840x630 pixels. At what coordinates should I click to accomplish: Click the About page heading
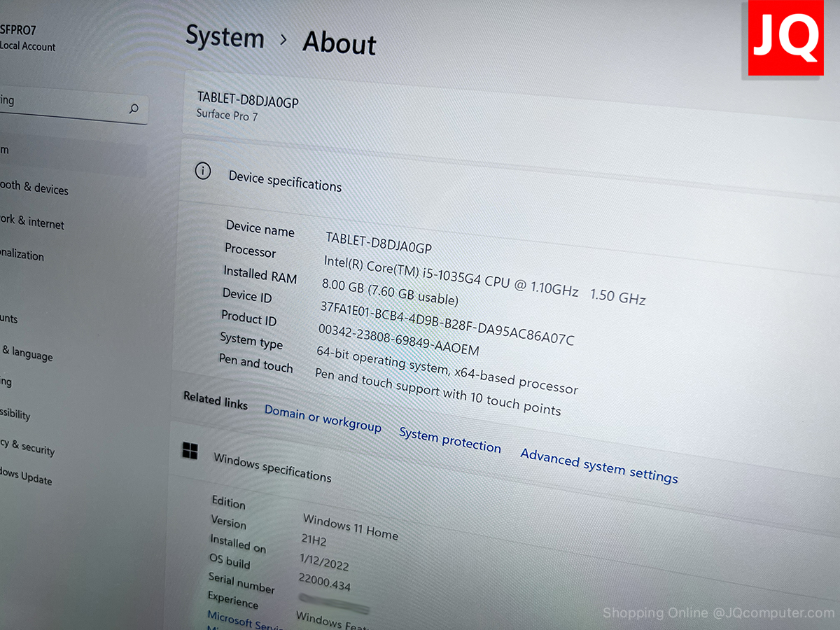click(339, 43)
